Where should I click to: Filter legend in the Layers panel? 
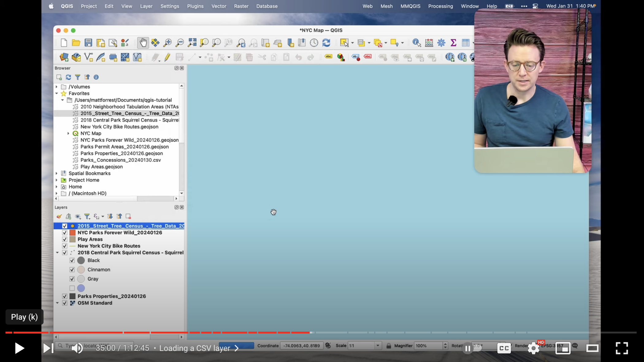(87, 216)
